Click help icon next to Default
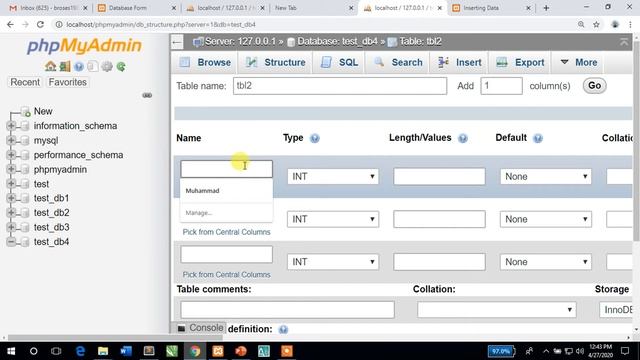 click(x=538, y=138)
